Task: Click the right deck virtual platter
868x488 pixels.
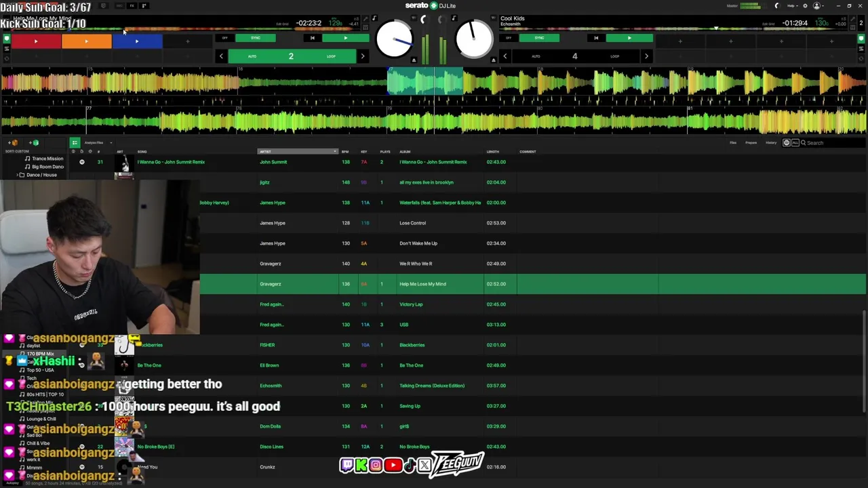Action: click(x=473, y=40)
